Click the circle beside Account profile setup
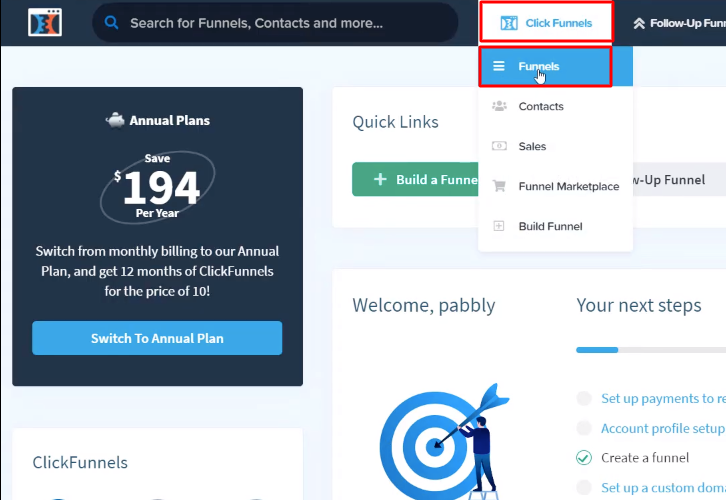The width and height of the screenshot is (726, 500). 584,428
